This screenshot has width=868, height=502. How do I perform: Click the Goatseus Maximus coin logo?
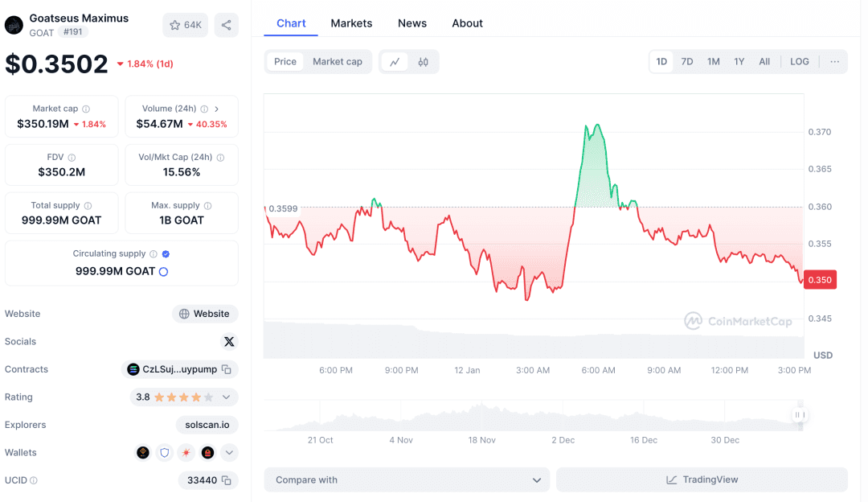tap(14, 25)
